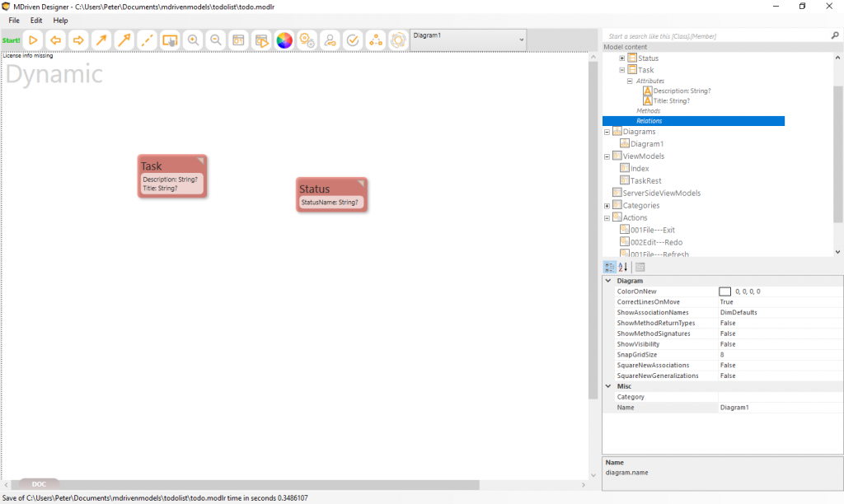844x504 pixels.
Task: Click the Alphabetical A-Z sort icon
Action: (623, 267)
